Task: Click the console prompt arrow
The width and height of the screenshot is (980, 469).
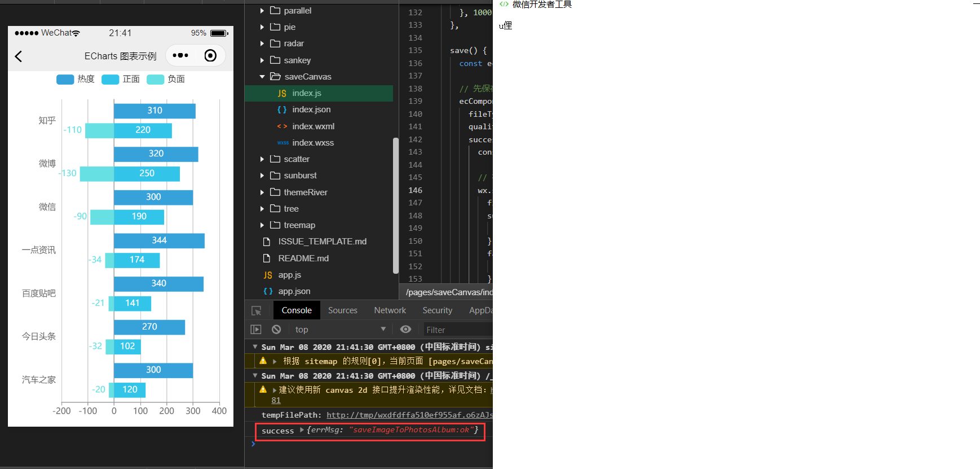Action: [x=253, y=444]
